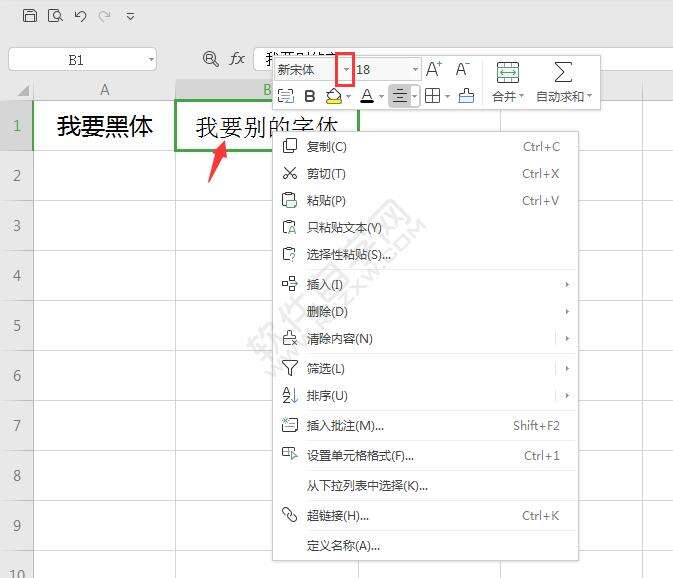Image resolution: width=673 pixels, height=578 pixels.
Task: Choose 筛选(L) from the context menu
Action: coord(415,369)
